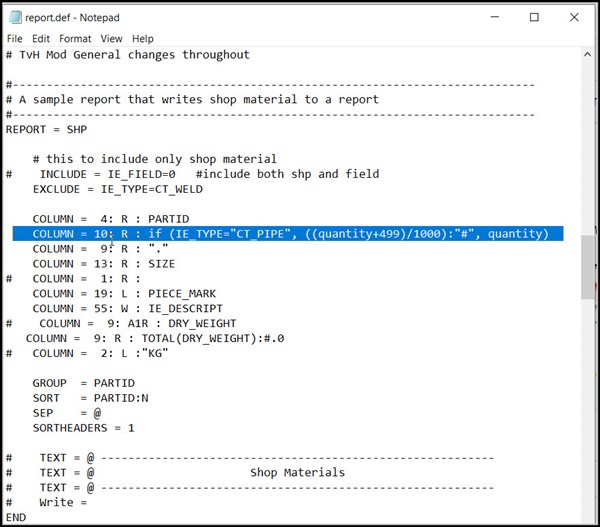
Task: Open the Help menu
Action: 143,38
